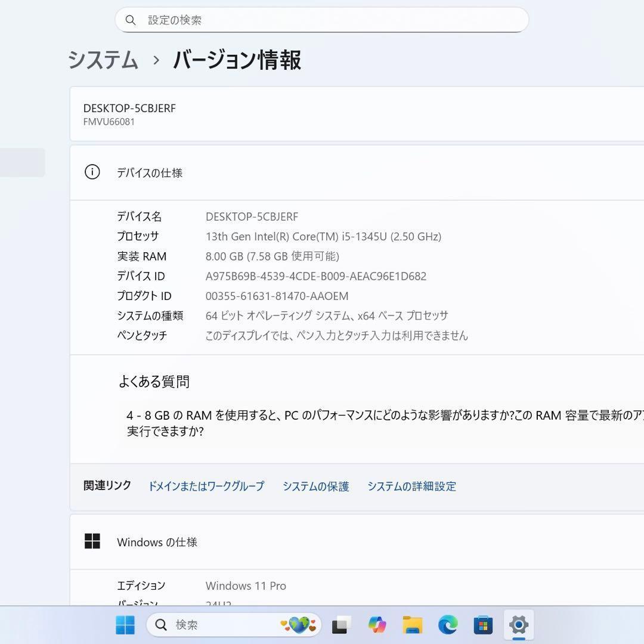Click the info icon beside デバイスの仕様
644x644 pixels.
pyautogui.click(x=92, y=172)
